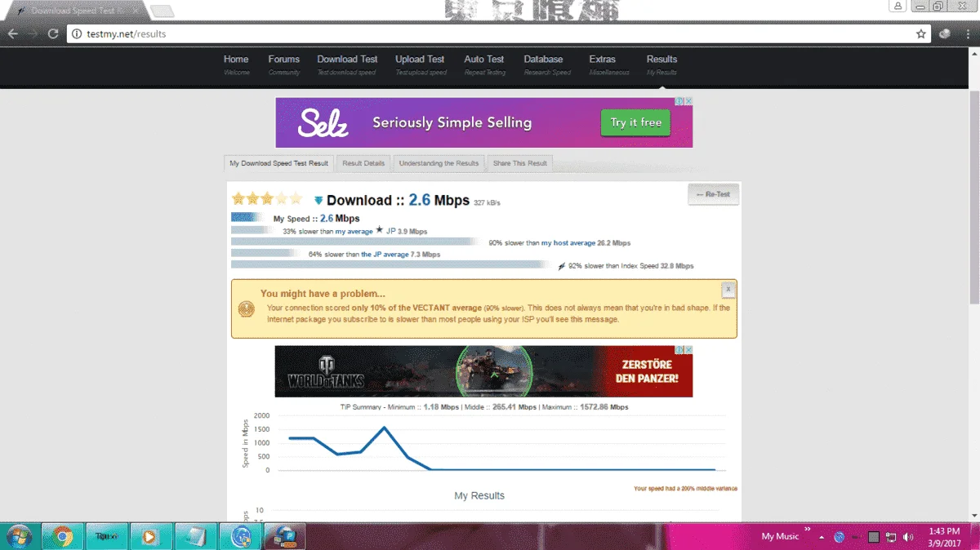Click the network tray icon
Screen dimensions: 980x550
coord(891,537)
